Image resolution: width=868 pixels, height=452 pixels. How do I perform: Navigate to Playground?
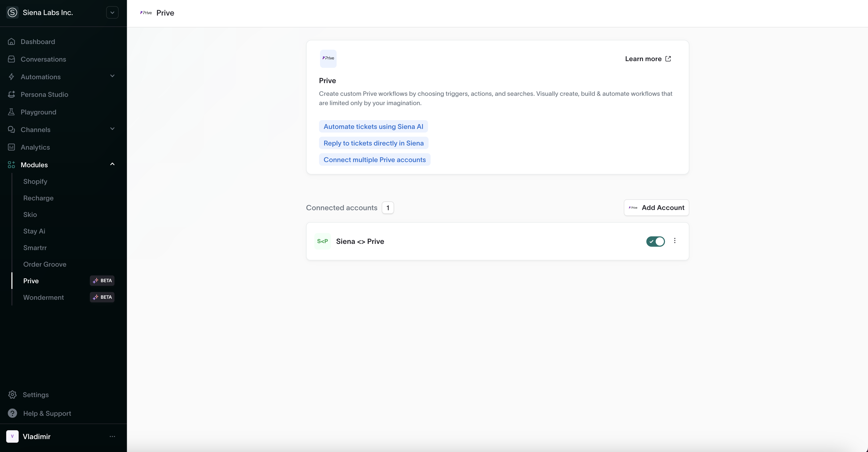(x=38, y=112)
